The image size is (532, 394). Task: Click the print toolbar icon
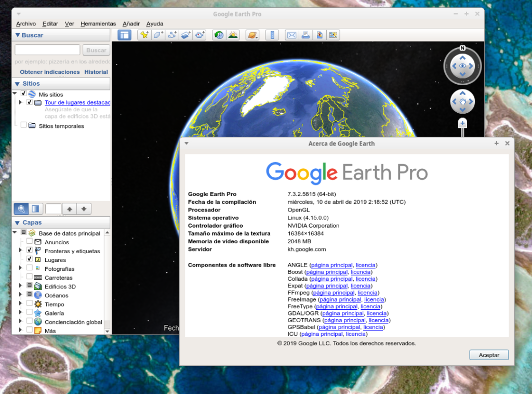coord(305,35)
